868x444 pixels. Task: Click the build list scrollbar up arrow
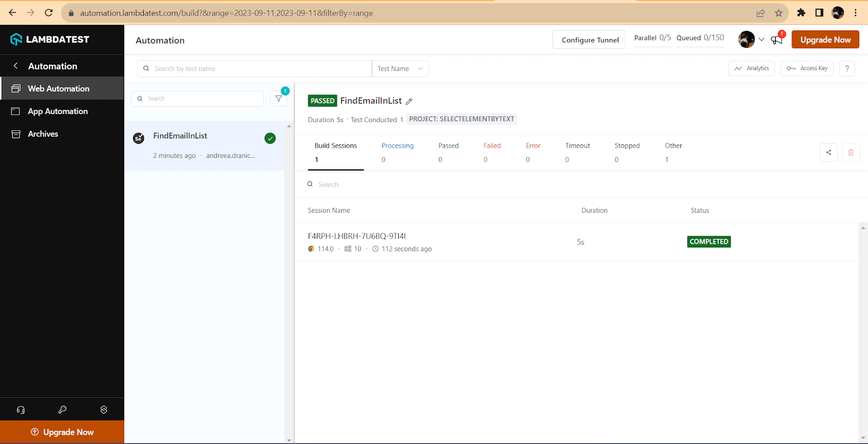click(289, 126)
